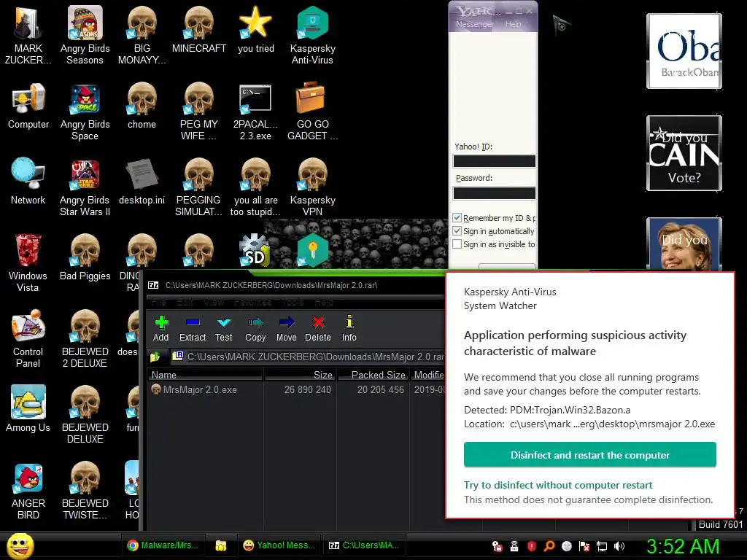Open the ANGER BIRD desktop icon

click(x=28, y=491)
